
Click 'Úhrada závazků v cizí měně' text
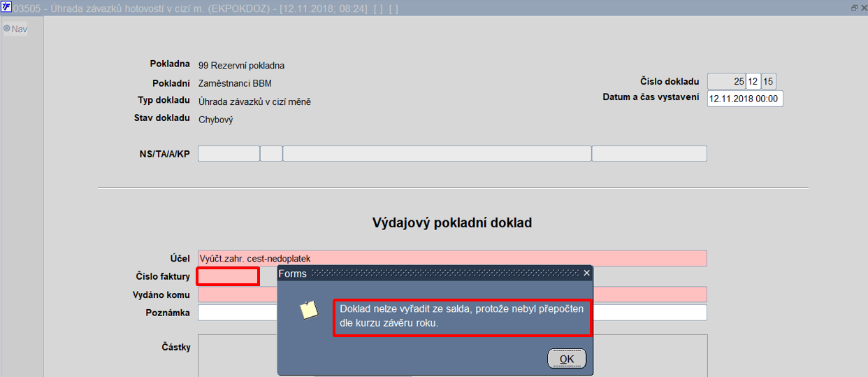(x=254, y=102)
